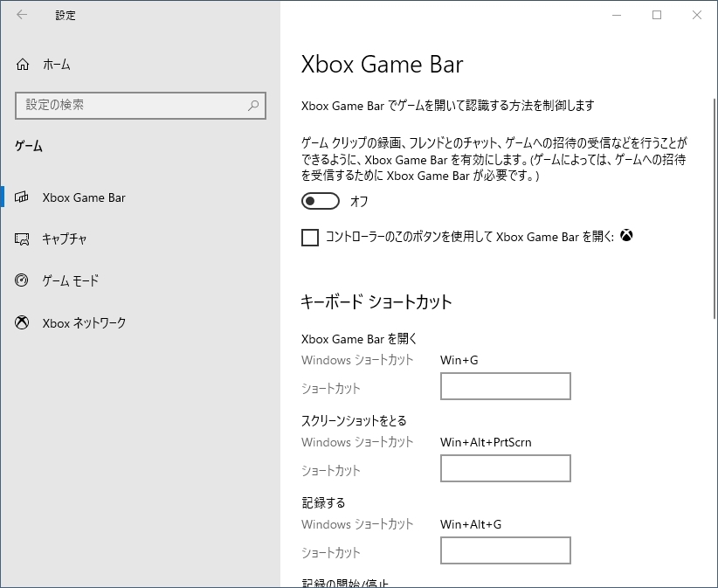Click the Xbox Game Bar を開く label
The image size is (718, 588).
(359, 339)
